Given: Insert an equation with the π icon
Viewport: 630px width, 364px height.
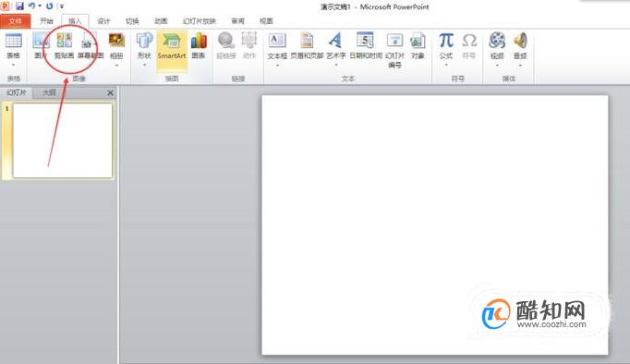Looking at the screenshot, I should click(446, 48).
